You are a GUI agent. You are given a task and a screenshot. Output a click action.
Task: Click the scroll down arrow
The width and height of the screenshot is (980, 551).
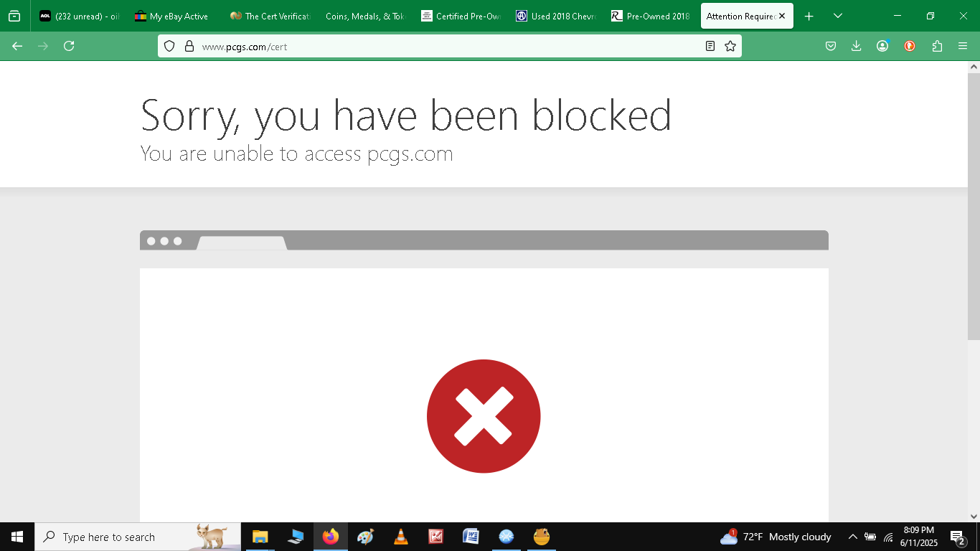coord(974,516)
